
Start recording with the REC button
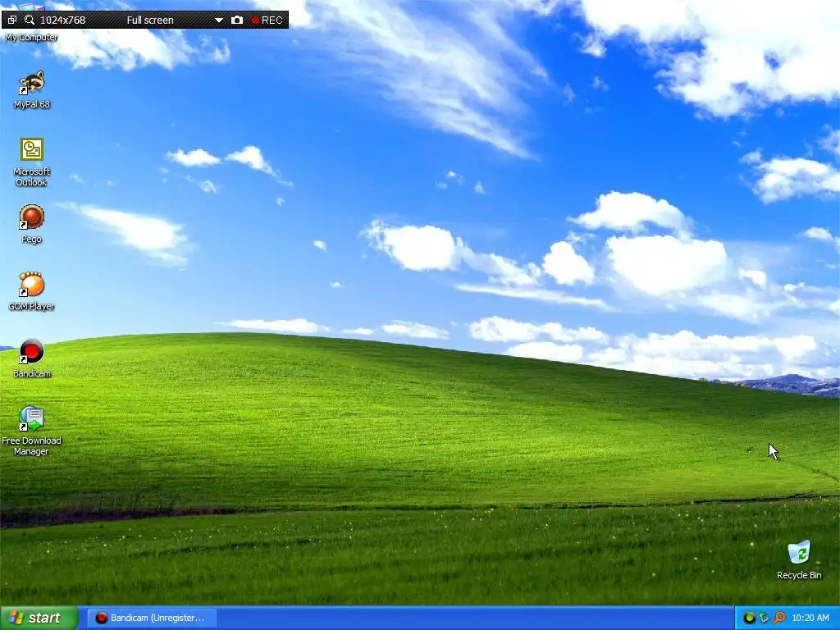click(267, 20)
